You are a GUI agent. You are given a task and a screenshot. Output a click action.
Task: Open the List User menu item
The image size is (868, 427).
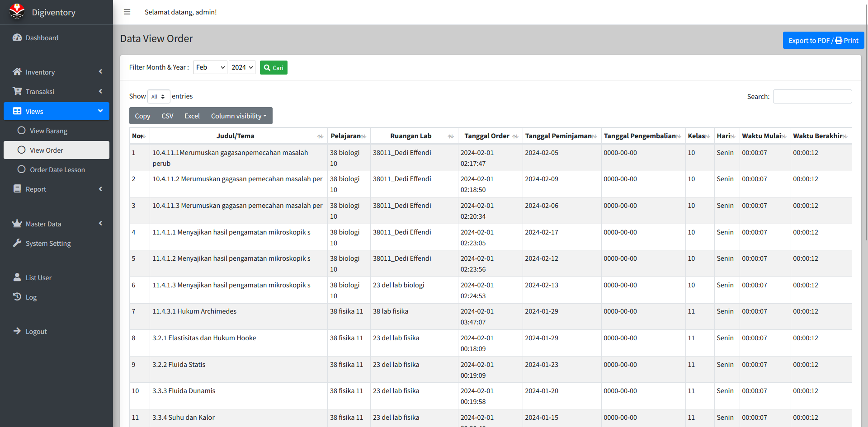(x=38, y=277)
